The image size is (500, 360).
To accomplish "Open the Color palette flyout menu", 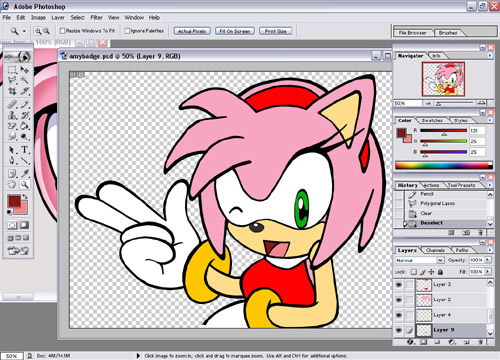I will 490,120.
